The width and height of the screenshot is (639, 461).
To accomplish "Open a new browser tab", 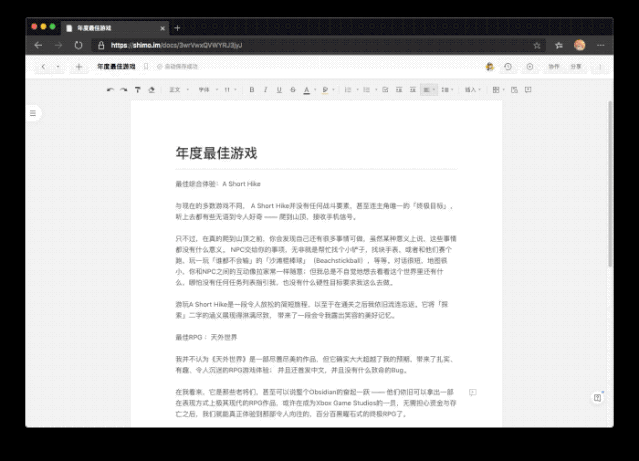I will (x=177, y=28).
